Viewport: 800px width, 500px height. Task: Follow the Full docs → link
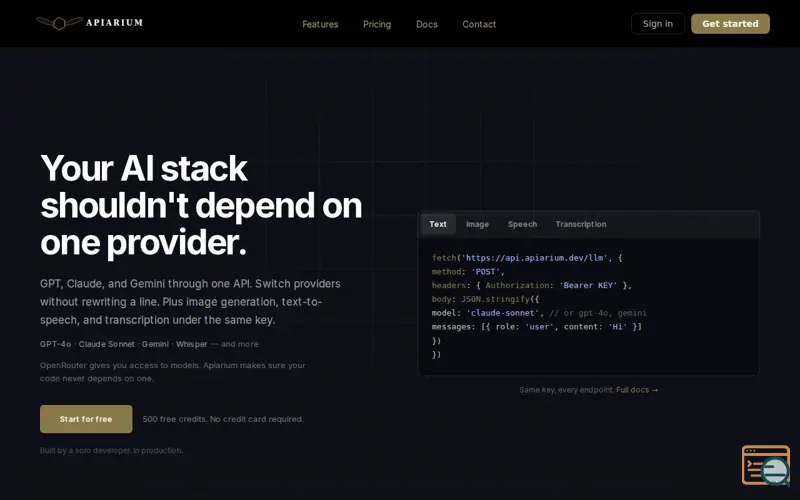coord(637,390)
